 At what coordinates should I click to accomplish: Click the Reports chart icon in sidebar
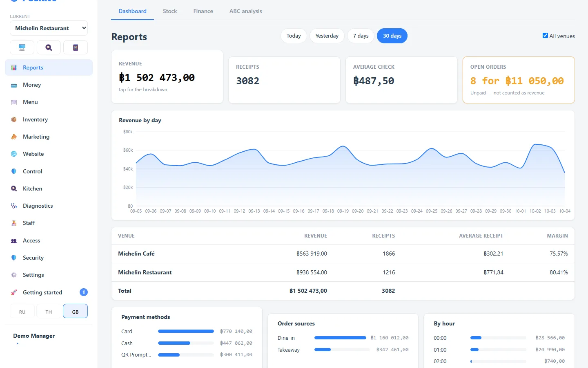(14, 67)
